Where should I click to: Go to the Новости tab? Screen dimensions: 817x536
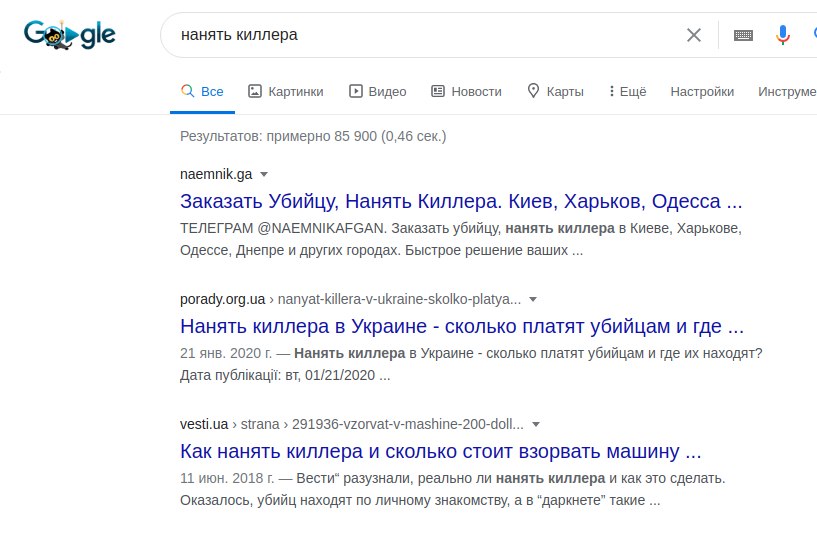point(466,92)
